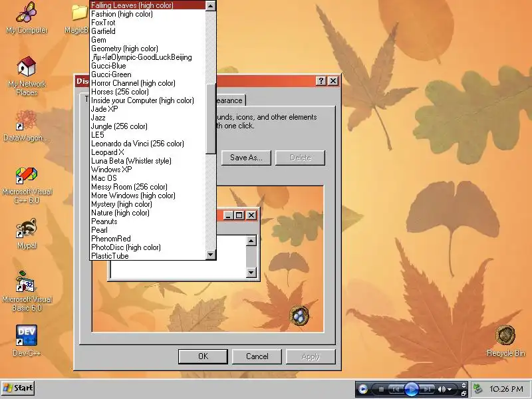Screen dimensions: 532x399
Task: Choose the FoxTrot theme
Action: click(148, 23)
